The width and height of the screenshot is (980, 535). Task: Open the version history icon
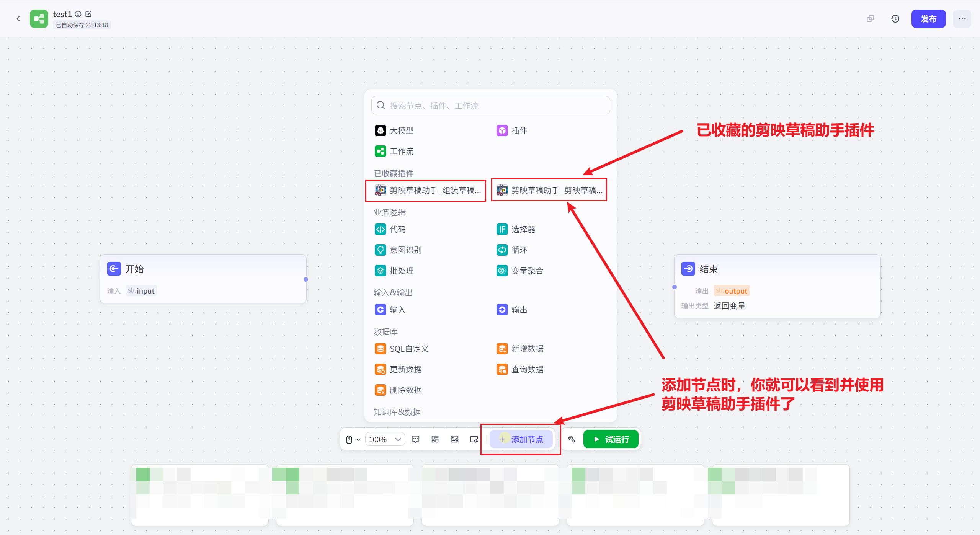tap(895, 18)
